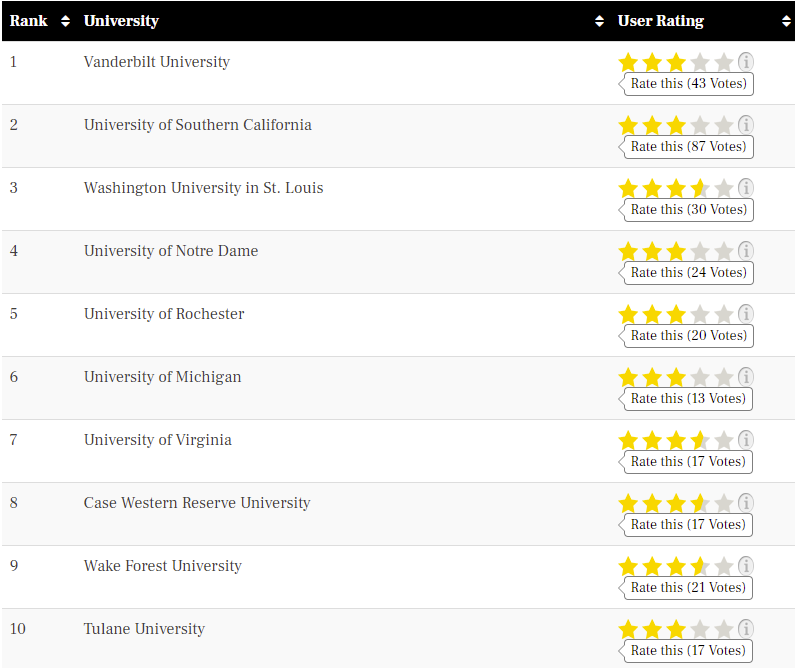This screenshot has height=668, width=795.
Task: Sort table using University column arrows
Action: click(599, 21)
